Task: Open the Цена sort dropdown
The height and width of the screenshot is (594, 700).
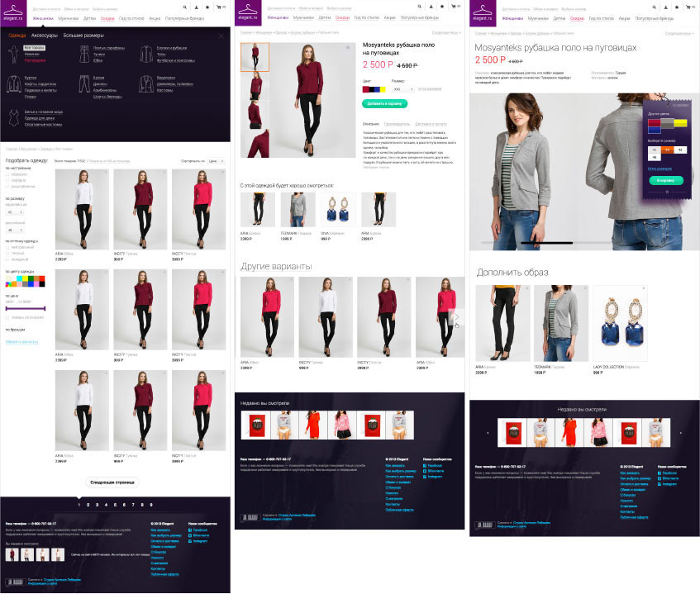Action: (214, 160)
